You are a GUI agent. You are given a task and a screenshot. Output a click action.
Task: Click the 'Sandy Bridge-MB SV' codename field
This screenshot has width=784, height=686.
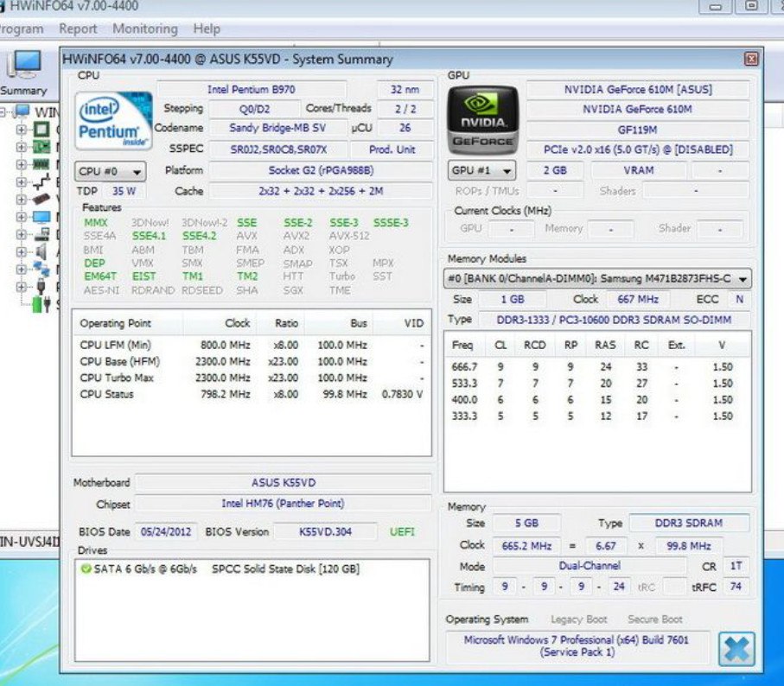coord(277,128)
